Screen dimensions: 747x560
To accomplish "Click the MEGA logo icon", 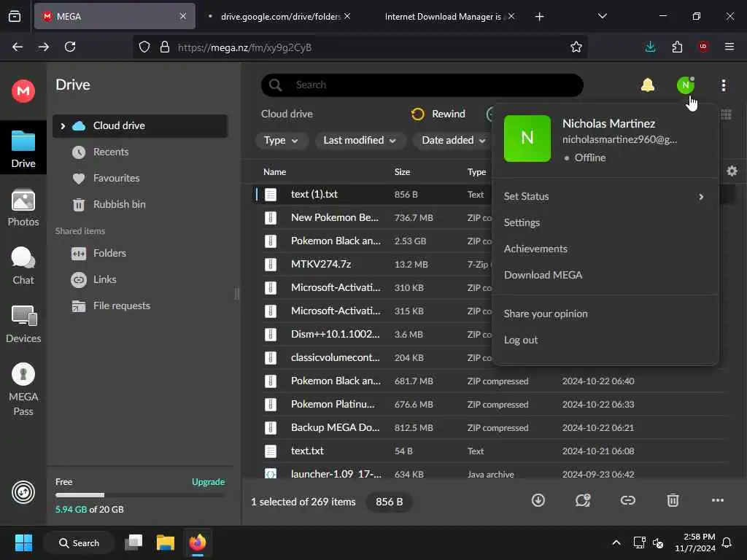I will tap(23, 90).
